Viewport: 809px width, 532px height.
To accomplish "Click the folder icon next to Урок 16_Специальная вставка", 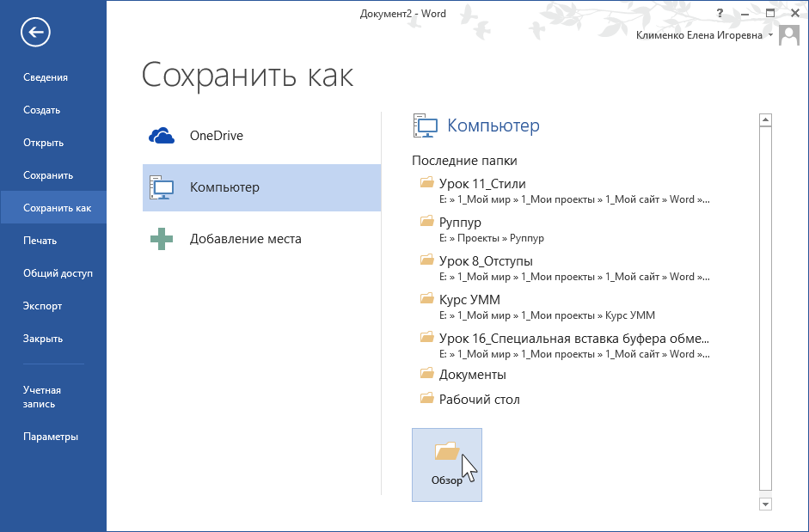I will [426, 337].
